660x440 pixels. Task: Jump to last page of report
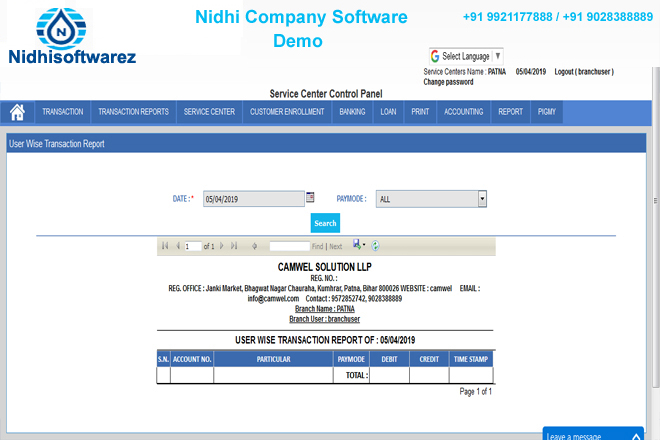click(234, 246)
